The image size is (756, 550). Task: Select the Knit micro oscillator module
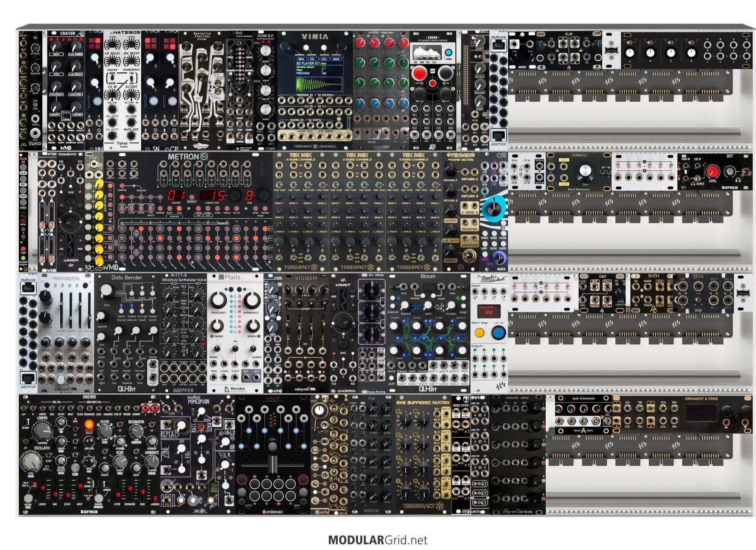(x=240, y=91)
